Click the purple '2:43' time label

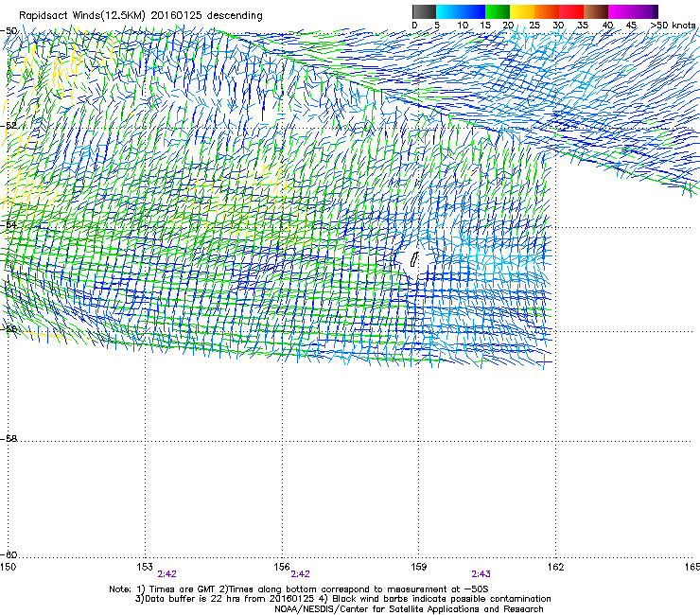click(x=481, y=574)
